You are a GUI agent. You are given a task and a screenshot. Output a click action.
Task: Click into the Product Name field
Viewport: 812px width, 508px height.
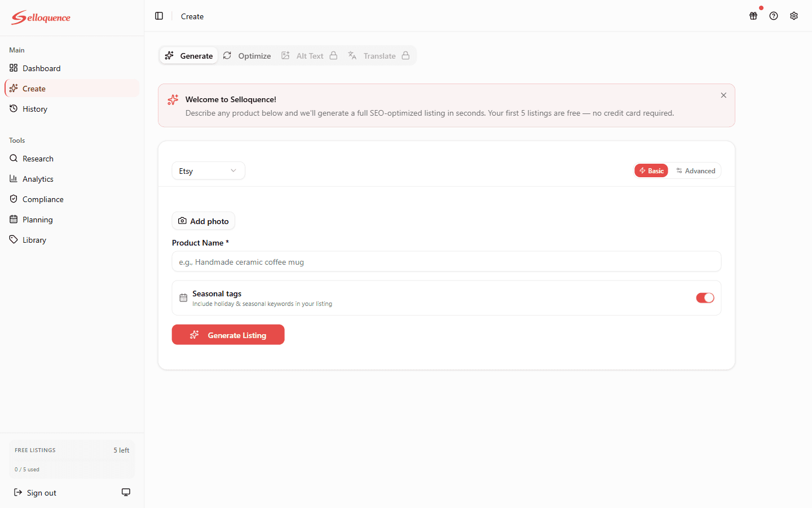click(x=445, y=261)
